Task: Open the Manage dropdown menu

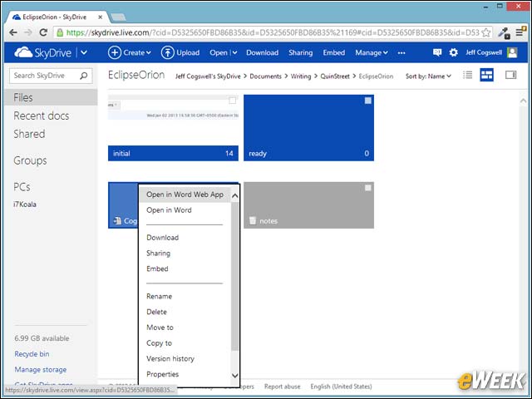Action: click(372, 52)
